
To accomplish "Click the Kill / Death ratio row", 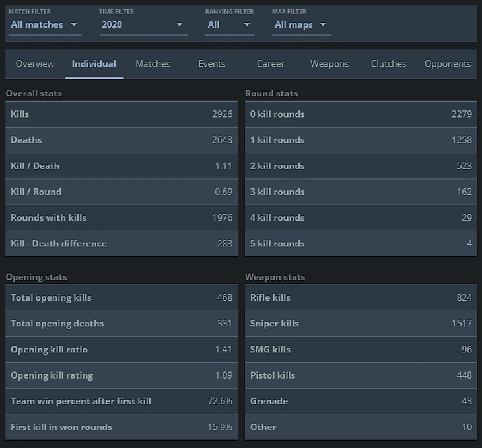I will (x=121, y=166).
